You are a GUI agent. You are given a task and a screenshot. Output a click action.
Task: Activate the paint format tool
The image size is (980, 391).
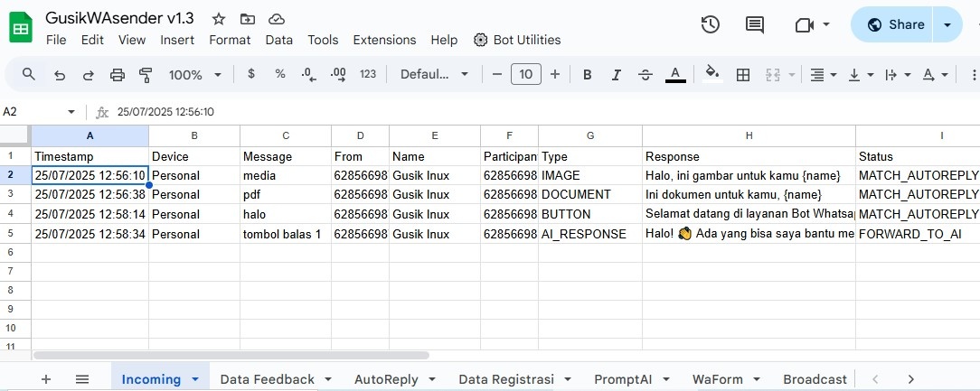click(146, 75)
